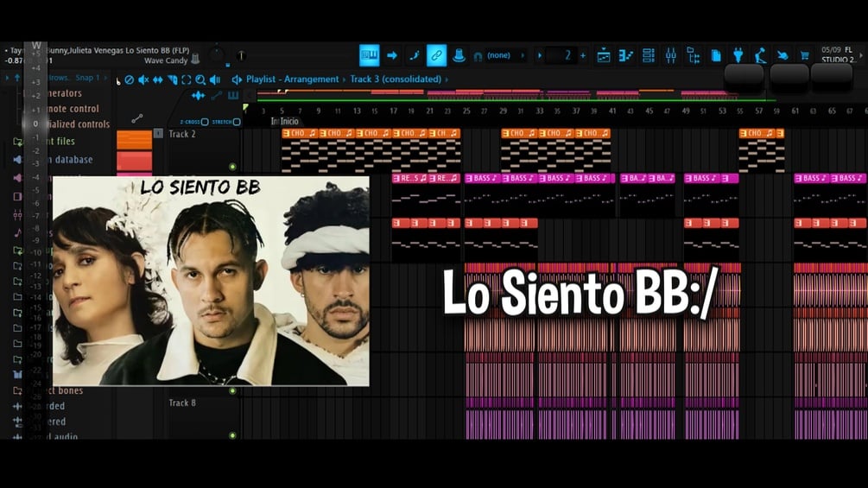Open the channel rack icon
The height and width of the screenshot is (488, 868).
(649, 55)
